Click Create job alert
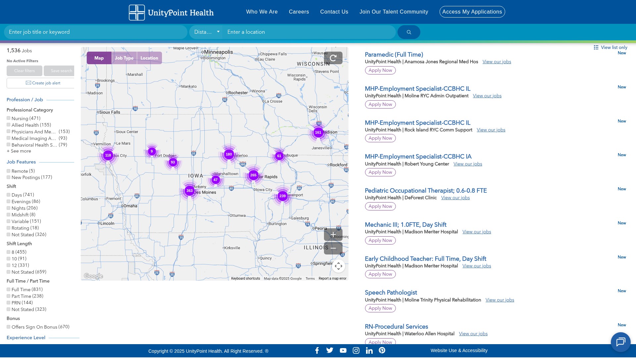 [x=43, y=83]
